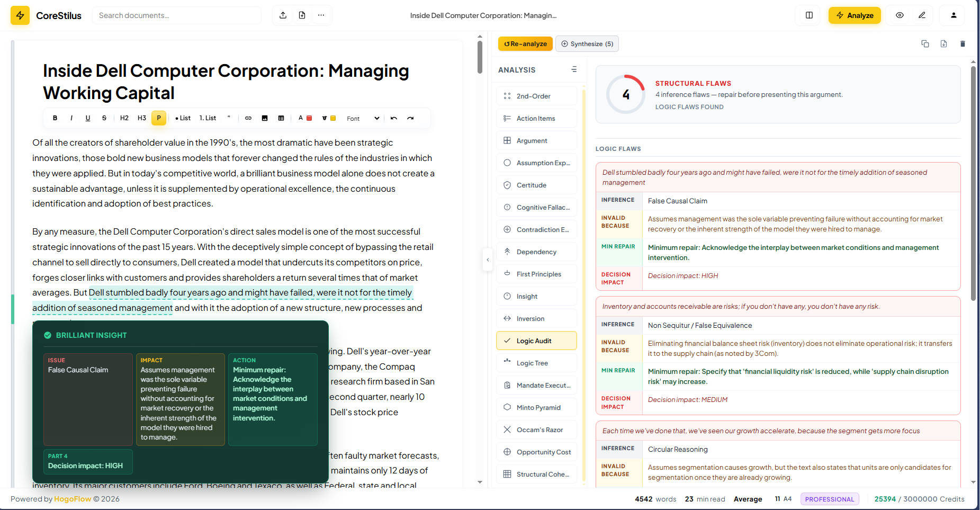Select the Logic Tree analysis tool
This screenshot has height=510, width=980.
pos(532,363)
